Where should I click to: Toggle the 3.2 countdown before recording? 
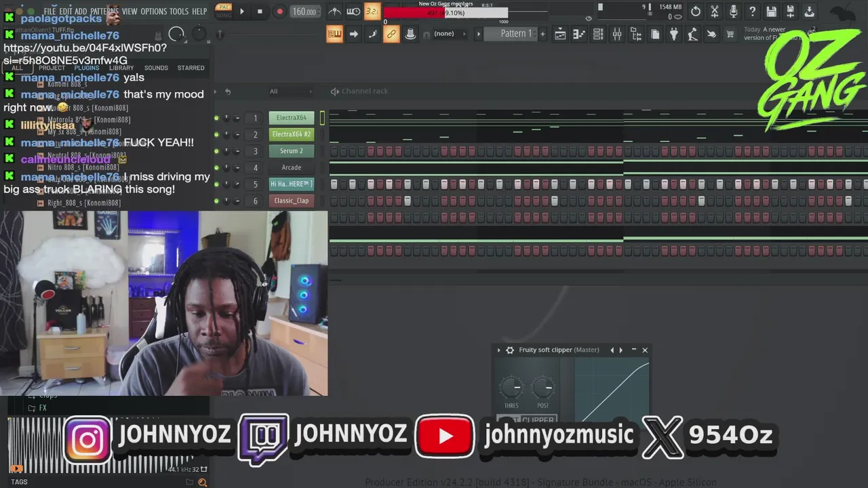point(372,12)
